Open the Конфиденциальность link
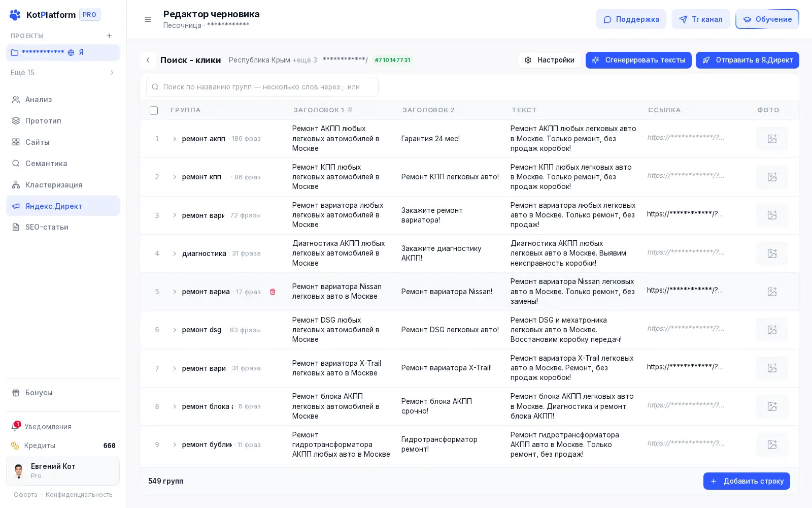The width and height of the screenshot is (812, 508). tap(79, 495)
